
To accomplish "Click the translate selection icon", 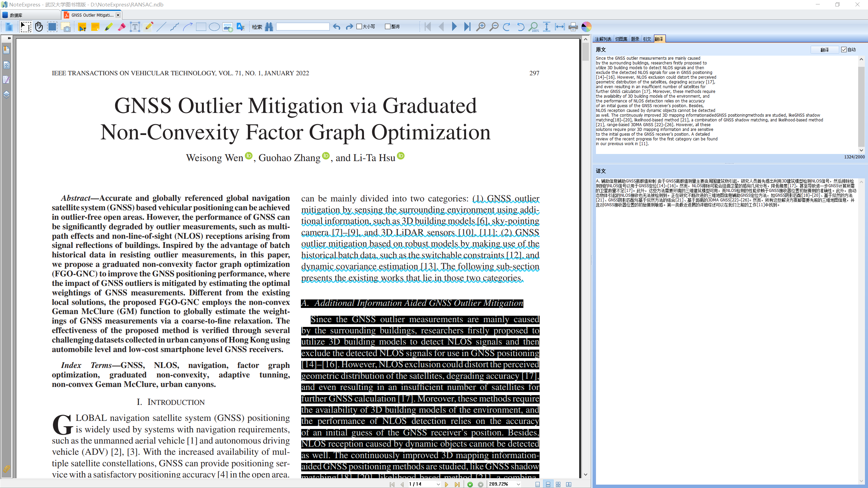I will point(240,27).
